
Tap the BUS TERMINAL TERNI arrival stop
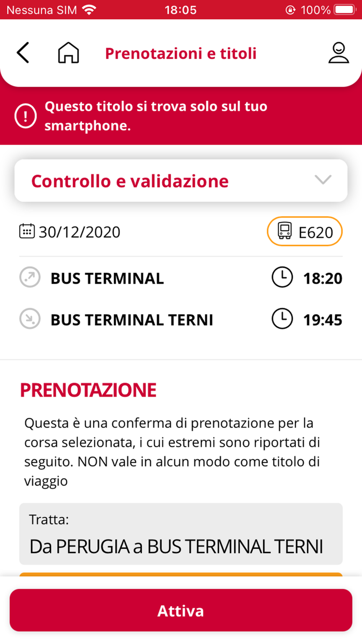coord(131,320)
